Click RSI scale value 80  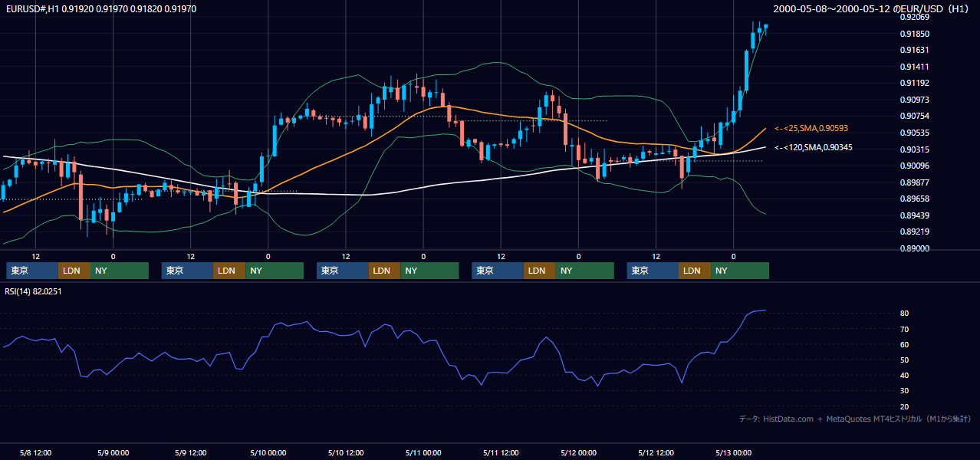point(905,314)
